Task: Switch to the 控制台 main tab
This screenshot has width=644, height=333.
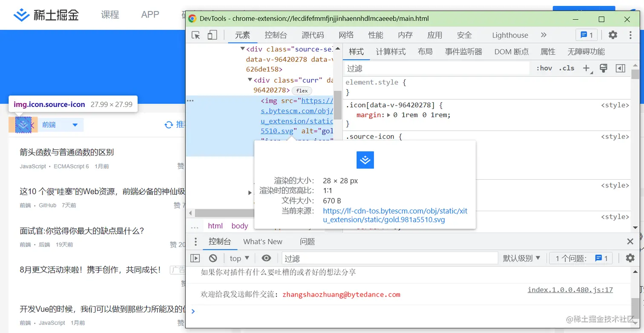Action: click(276, 35)
